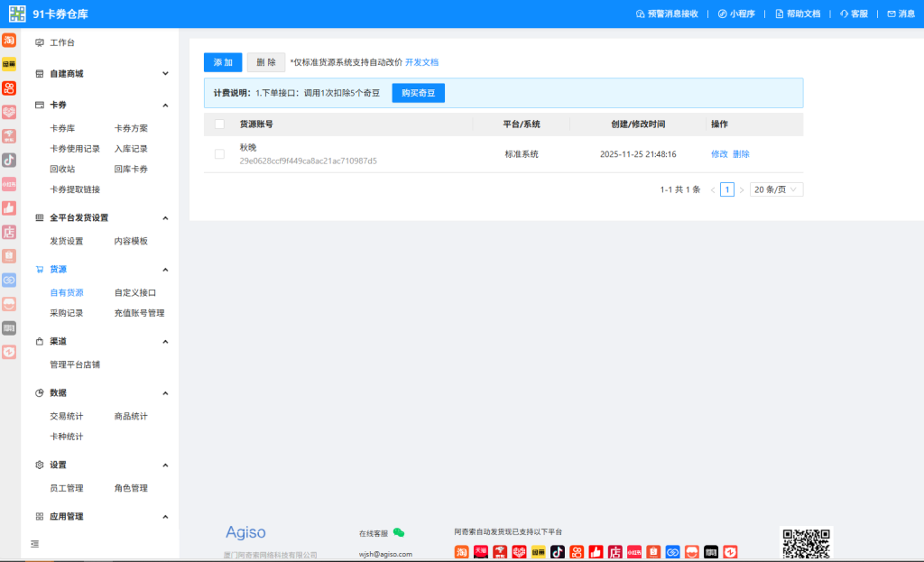Open the Taobao platform icon in left rail
This screenshot has width=924, height=562.
[x=9, y=41]
